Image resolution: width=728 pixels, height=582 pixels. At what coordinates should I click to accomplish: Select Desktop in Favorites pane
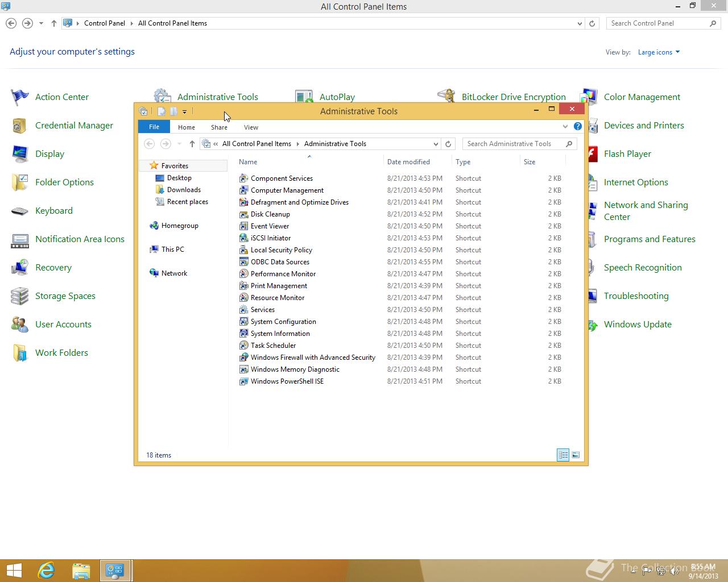tap(179, 178)
